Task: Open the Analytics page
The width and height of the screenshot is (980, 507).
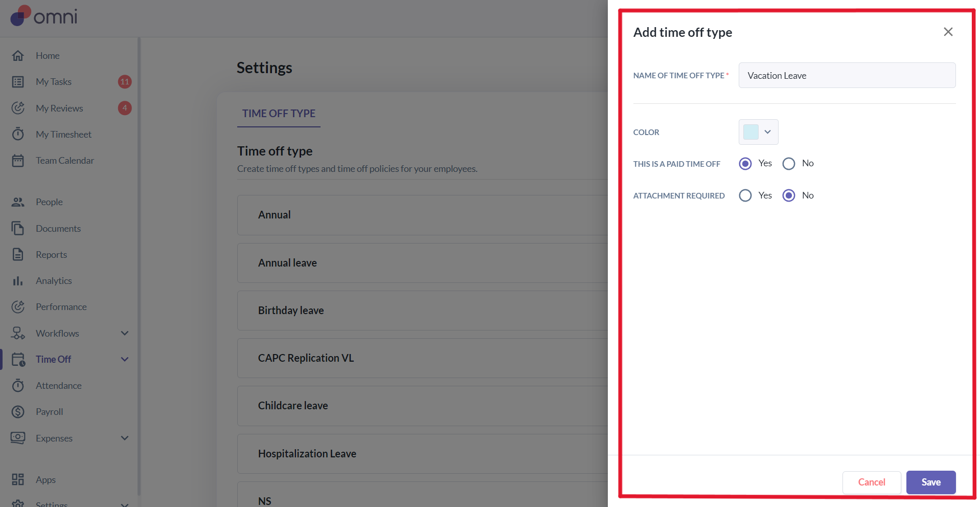Action: (54, 281)
